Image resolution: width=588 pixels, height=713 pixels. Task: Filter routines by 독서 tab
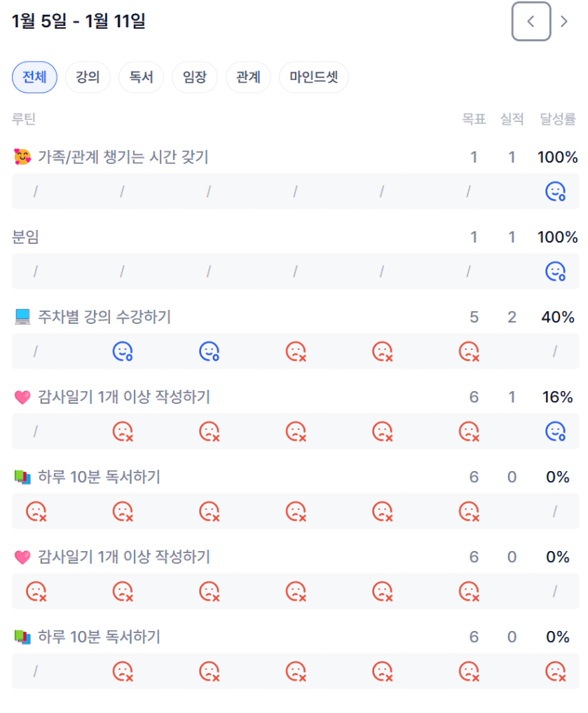(141, 77)
